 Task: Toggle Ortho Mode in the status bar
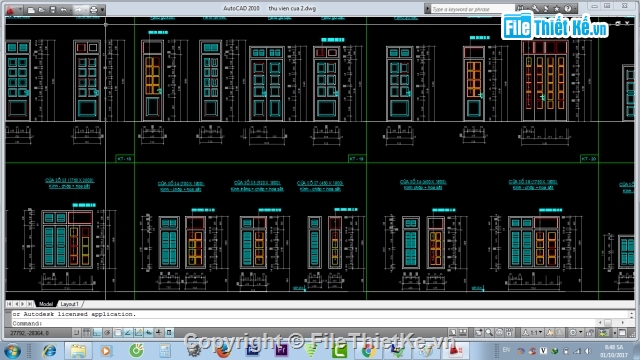click(97, 333)
